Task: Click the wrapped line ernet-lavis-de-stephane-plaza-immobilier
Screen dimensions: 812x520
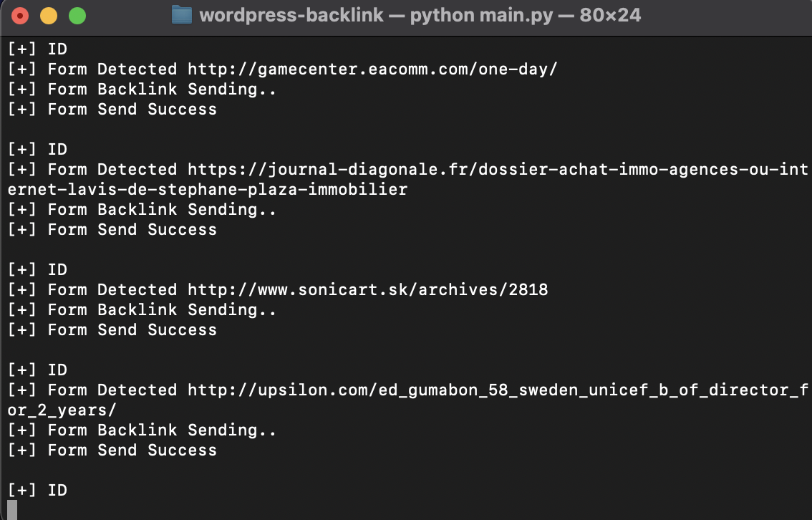Action: pyautogui.click(x=207, y=190)
